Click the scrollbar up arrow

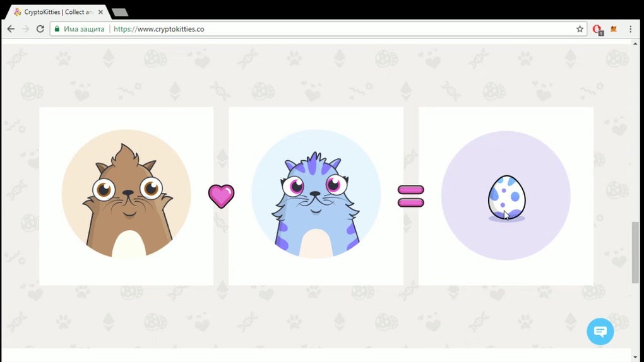pos(635,43)
